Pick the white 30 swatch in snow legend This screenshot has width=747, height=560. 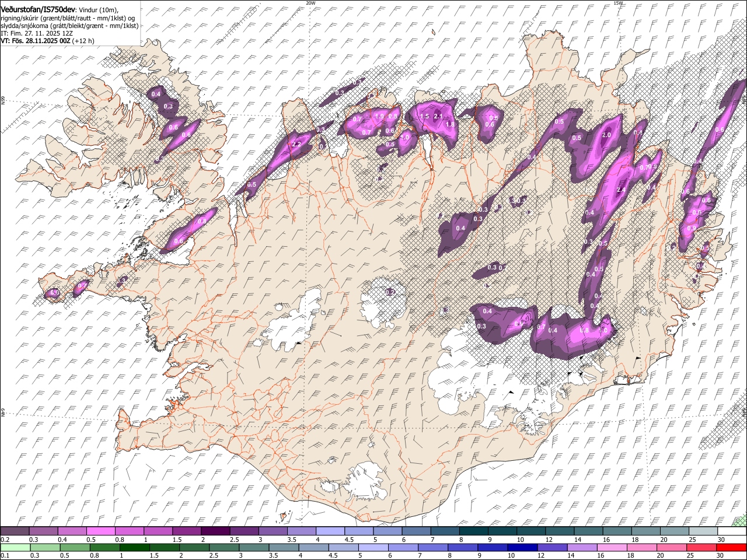(x=732, y=531)
